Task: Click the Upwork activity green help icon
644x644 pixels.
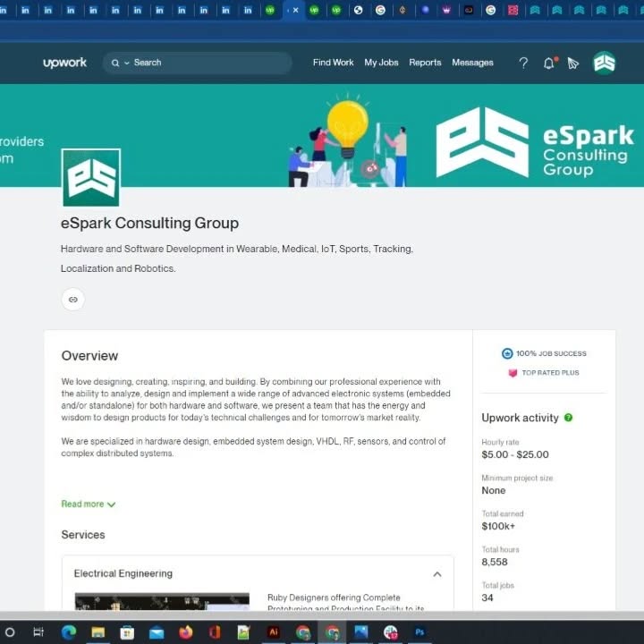Action: coord(569,418)
